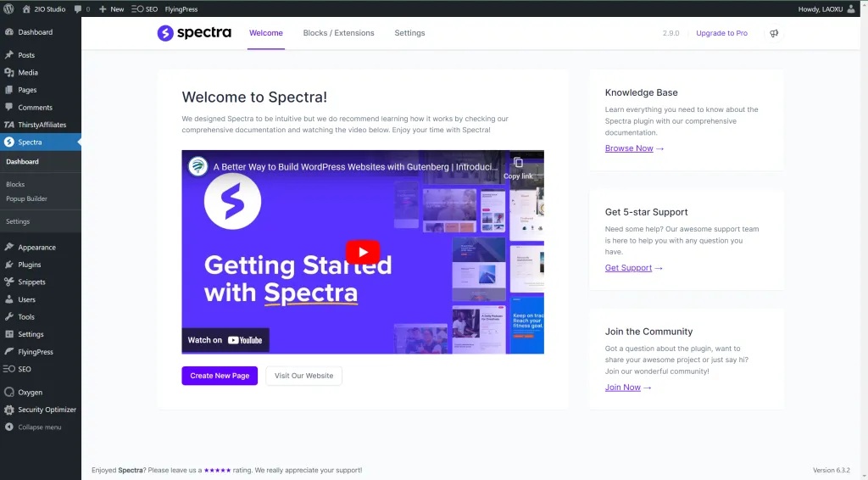
Task: Click the Visit Our Website button
Action: point(303,376)
